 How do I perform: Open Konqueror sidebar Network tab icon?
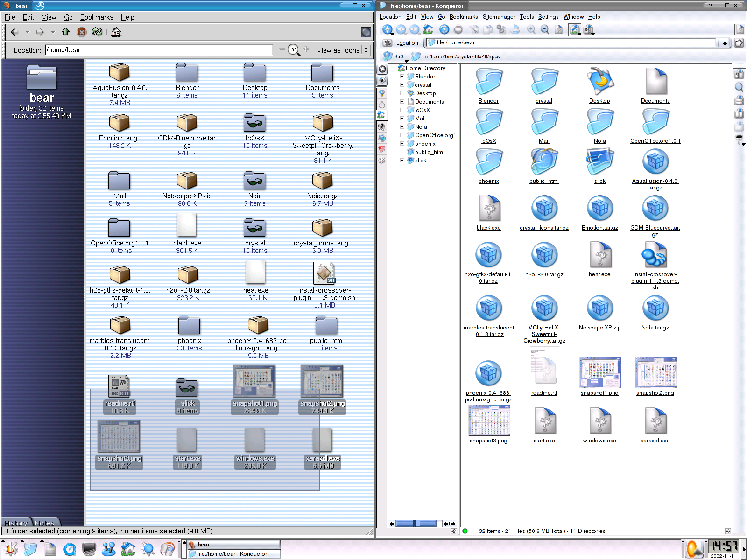pyautogui.click(x=382, y=138)
